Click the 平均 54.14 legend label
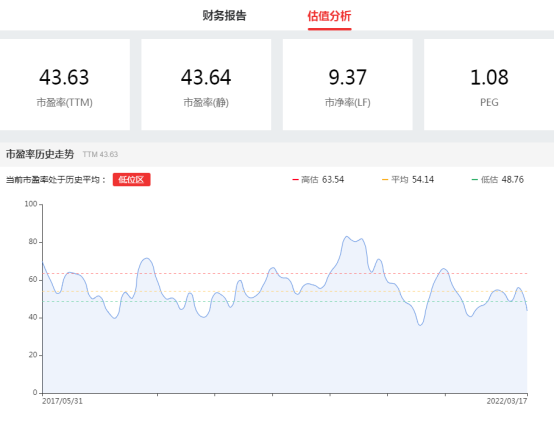Screen dimensions: 554x424 click(412, 180)
